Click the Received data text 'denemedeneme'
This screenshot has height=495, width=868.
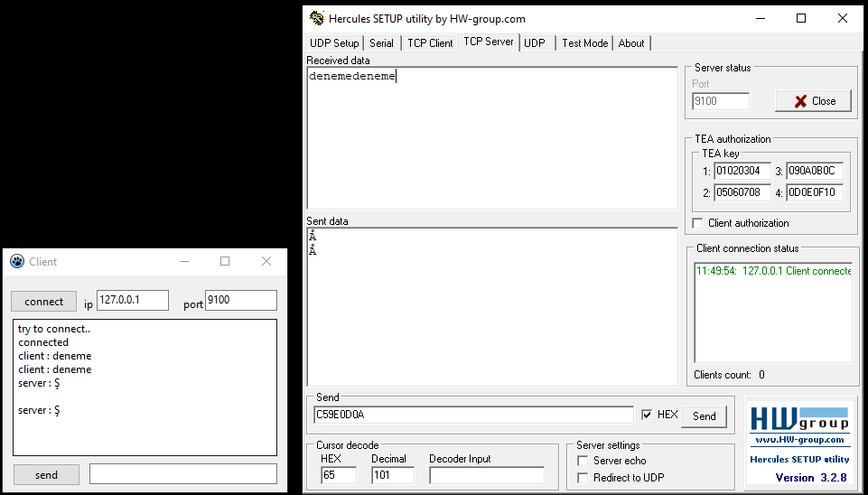(x=352, y=76)
